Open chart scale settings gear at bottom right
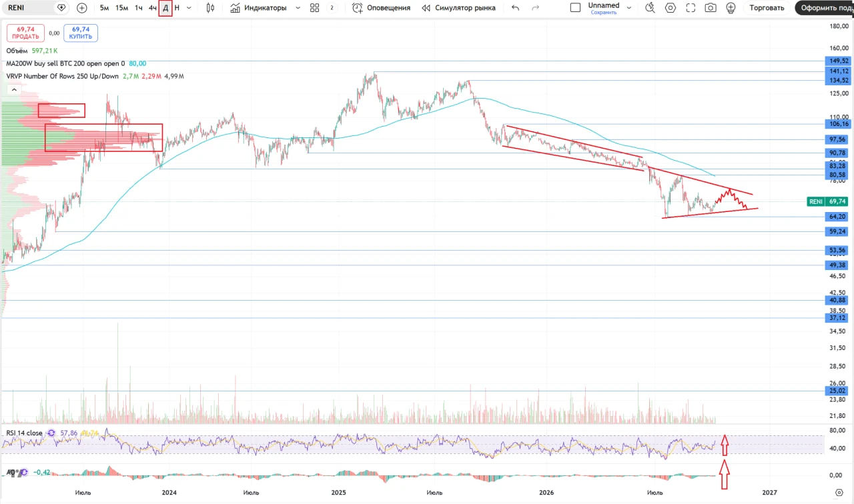 click(x=839, y=492)
